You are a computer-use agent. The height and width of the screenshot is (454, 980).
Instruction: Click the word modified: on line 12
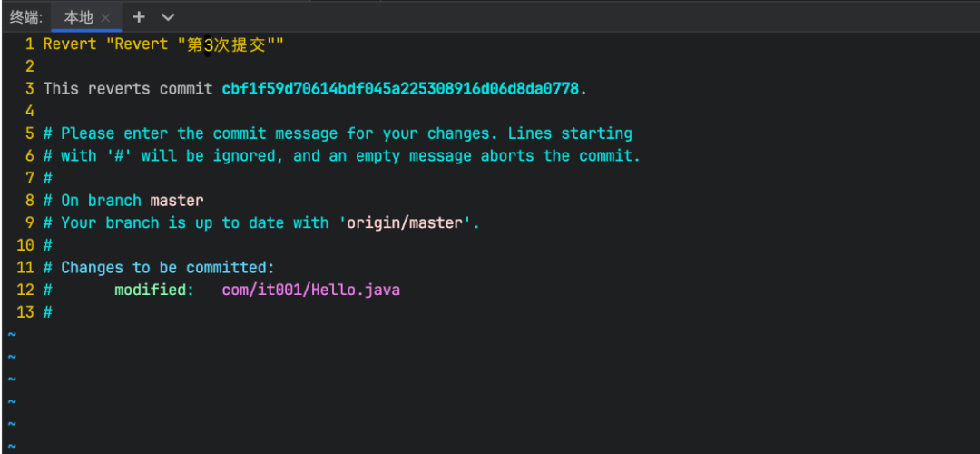pyautogui.click(x=154, y=291)
